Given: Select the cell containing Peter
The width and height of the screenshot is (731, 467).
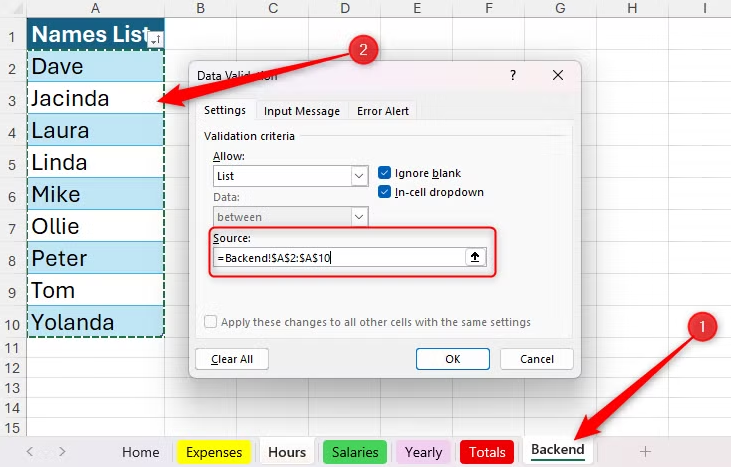Looking at the screenshot, I should (x=96, y=258).
